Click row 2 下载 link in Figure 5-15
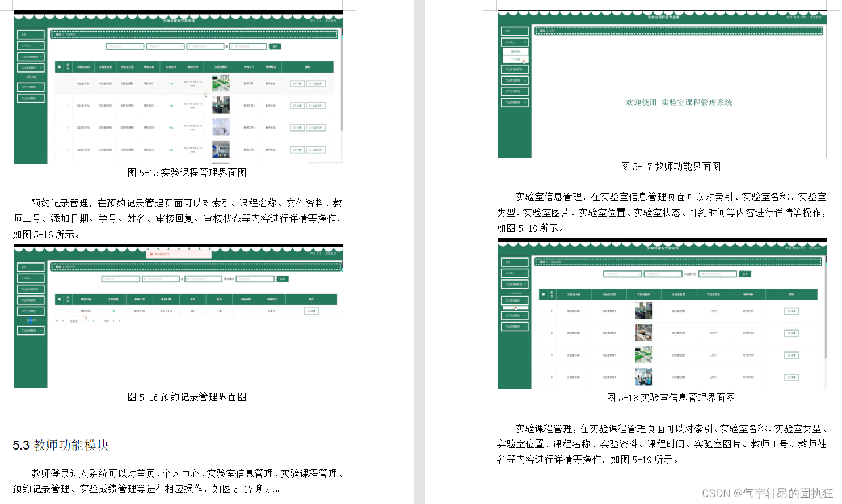 171,105
